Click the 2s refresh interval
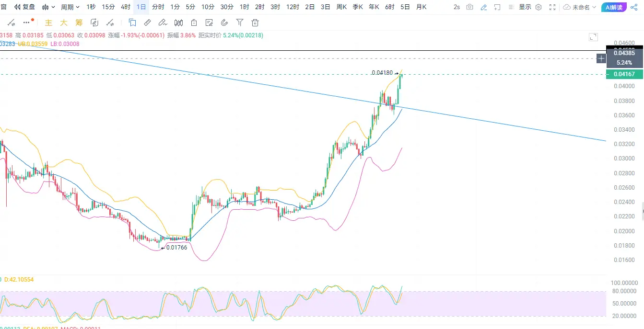This screenshot has height=329, width=644. [x=457, y=7]
